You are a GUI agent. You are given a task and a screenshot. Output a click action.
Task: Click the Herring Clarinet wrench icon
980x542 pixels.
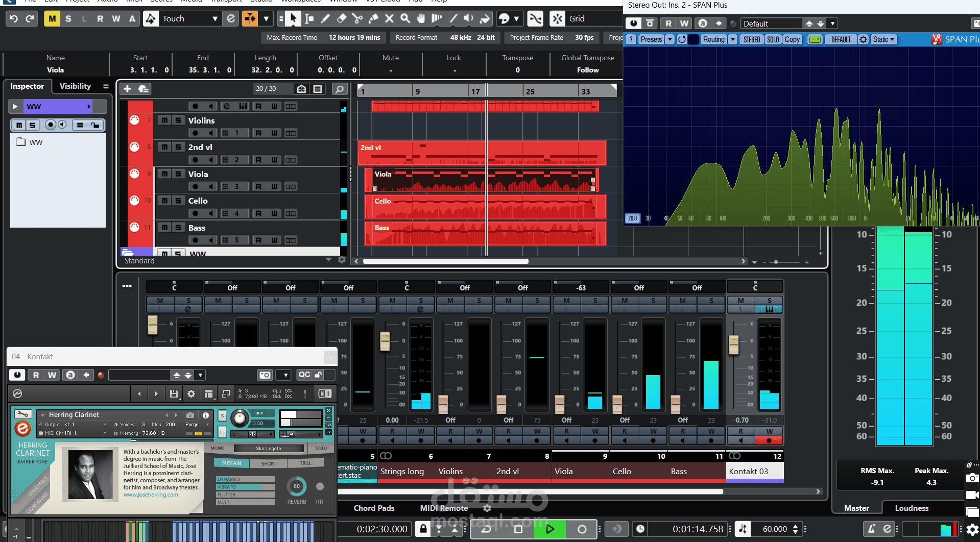(23, 414)
